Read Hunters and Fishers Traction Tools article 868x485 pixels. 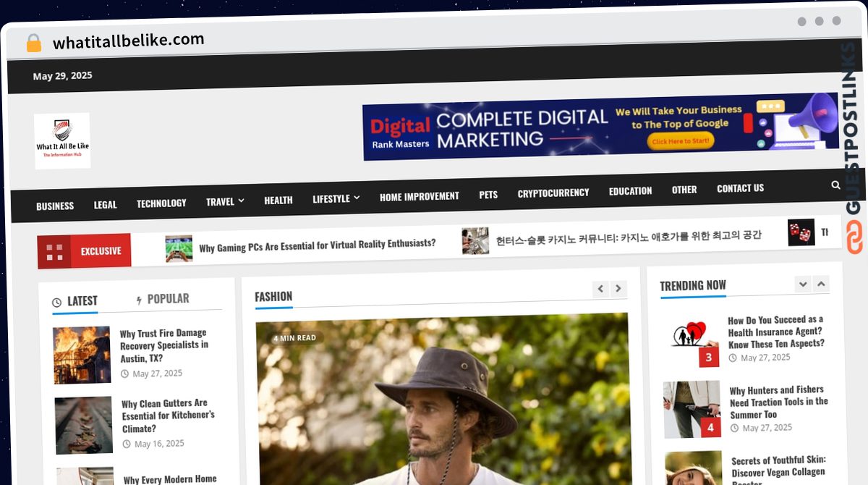778,402
